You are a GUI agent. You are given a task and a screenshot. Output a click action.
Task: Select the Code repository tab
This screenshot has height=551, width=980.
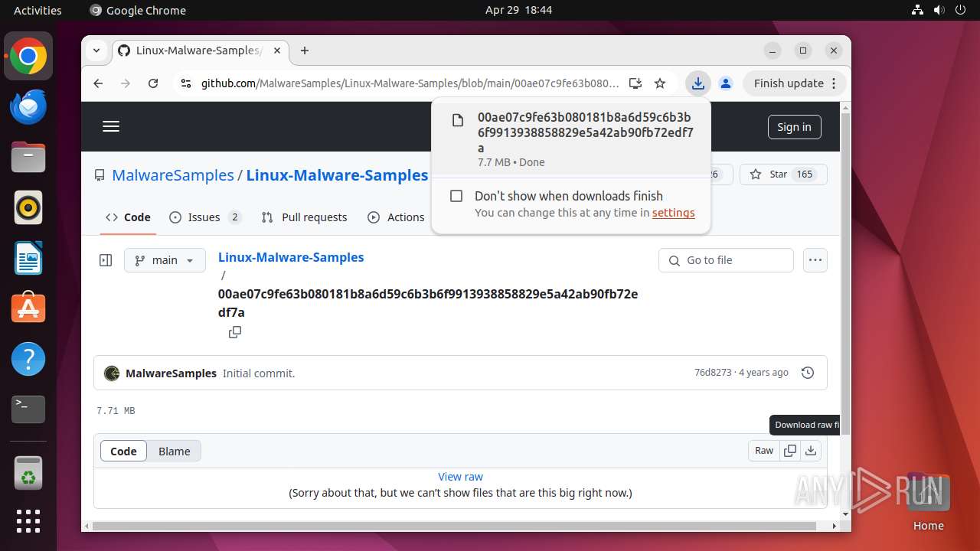128,217
